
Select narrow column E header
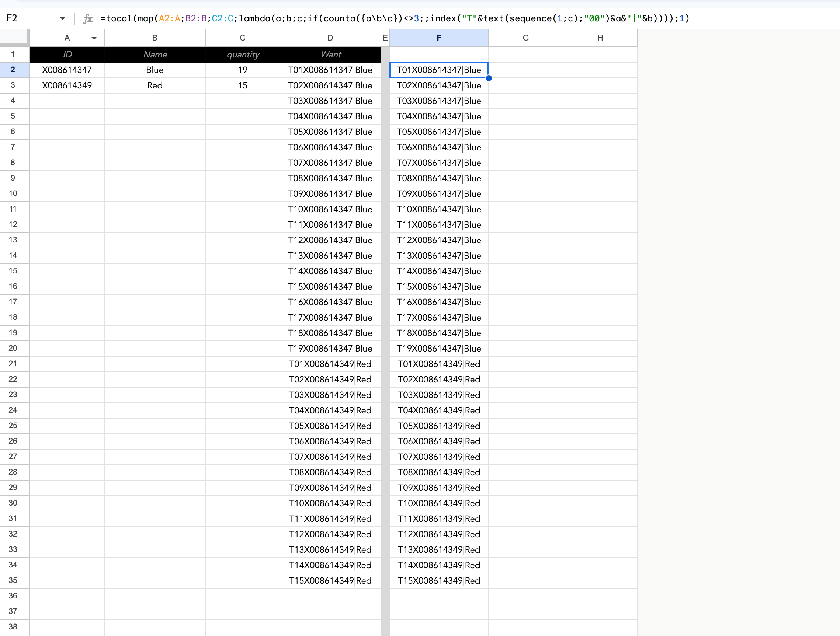pyautogui.click(x=385, y=38)
